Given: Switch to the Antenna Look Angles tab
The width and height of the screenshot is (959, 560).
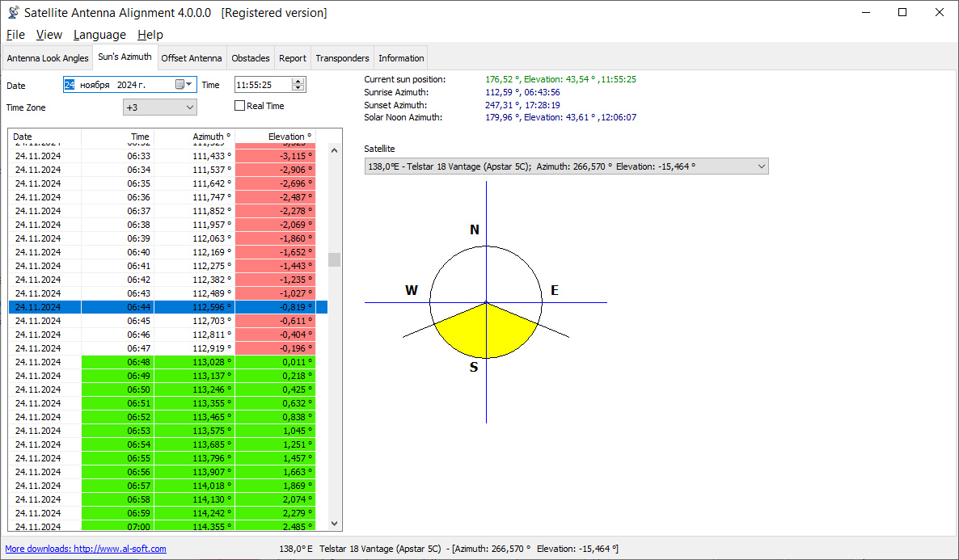Looking at the screenshot, I should pyautogui.click(x=48, y=58).
